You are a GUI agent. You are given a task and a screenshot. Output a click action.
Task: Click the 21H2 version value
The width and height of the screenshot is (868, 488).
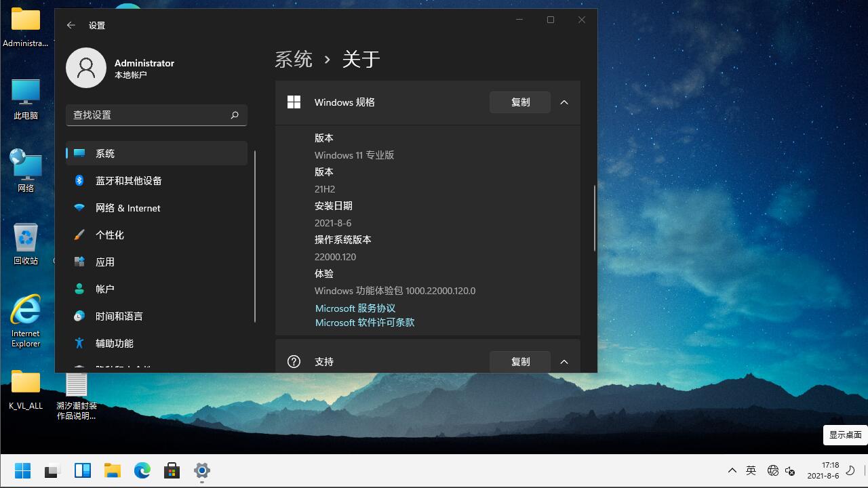point(325,189)
